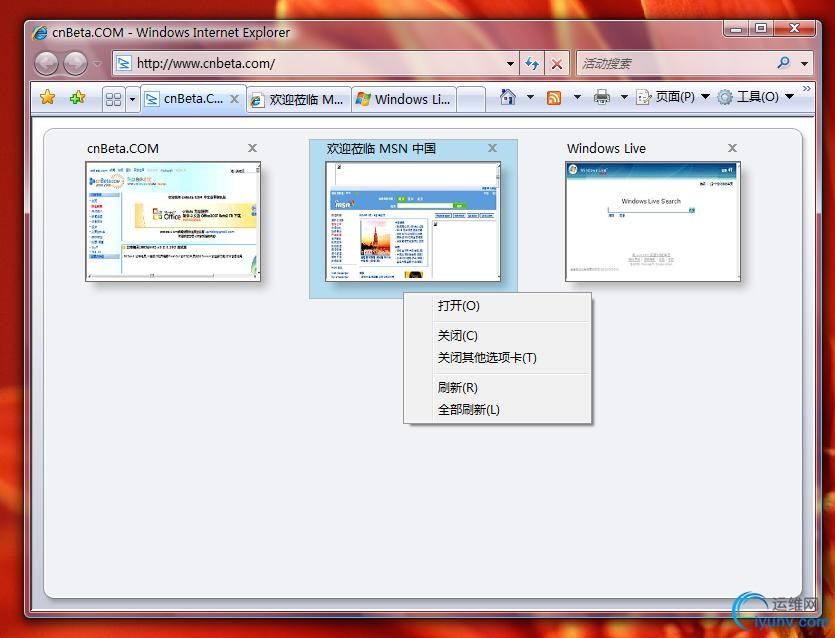Open the cnBeta.COM page thumbnail

[173, 221]
